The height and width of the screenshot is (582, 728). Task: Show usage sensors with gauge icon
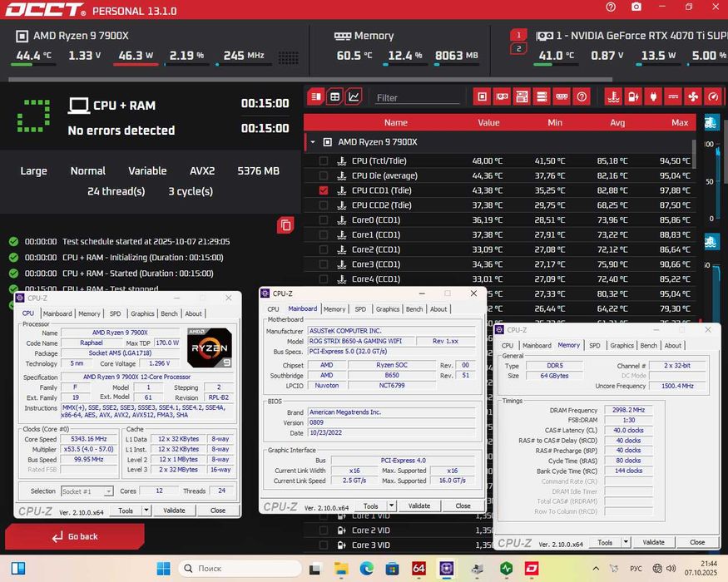(x=713, y=97)
